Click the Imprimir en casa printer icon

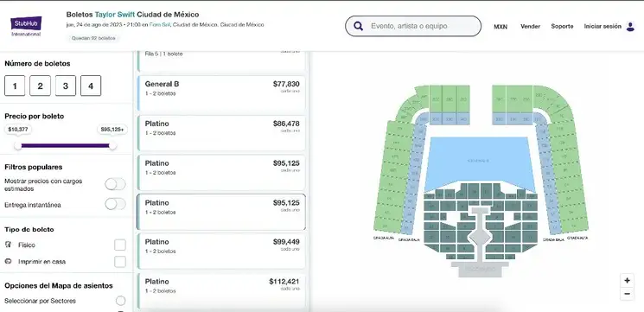(x=8, y=261)
